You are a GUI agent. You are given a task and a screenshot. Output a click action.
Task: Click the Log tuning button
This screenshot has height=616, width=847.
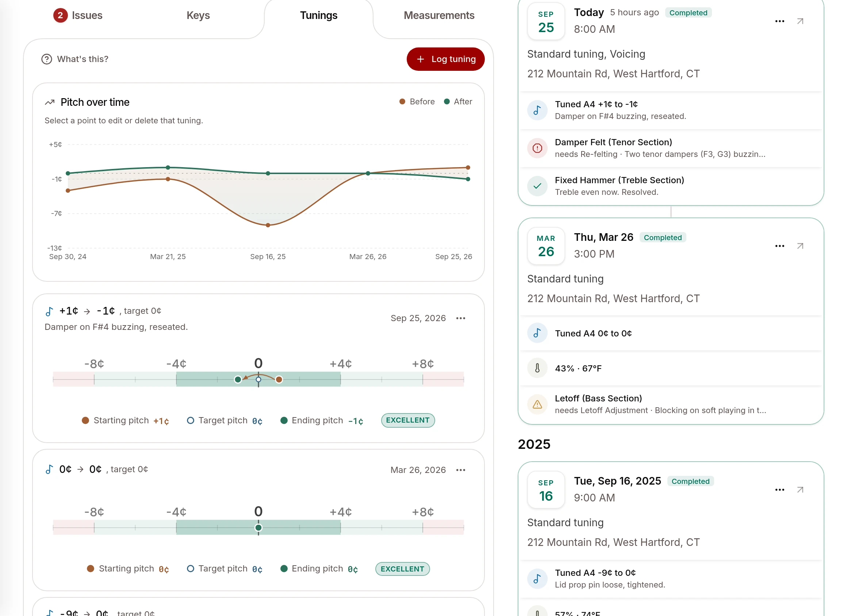click(445, 59)
